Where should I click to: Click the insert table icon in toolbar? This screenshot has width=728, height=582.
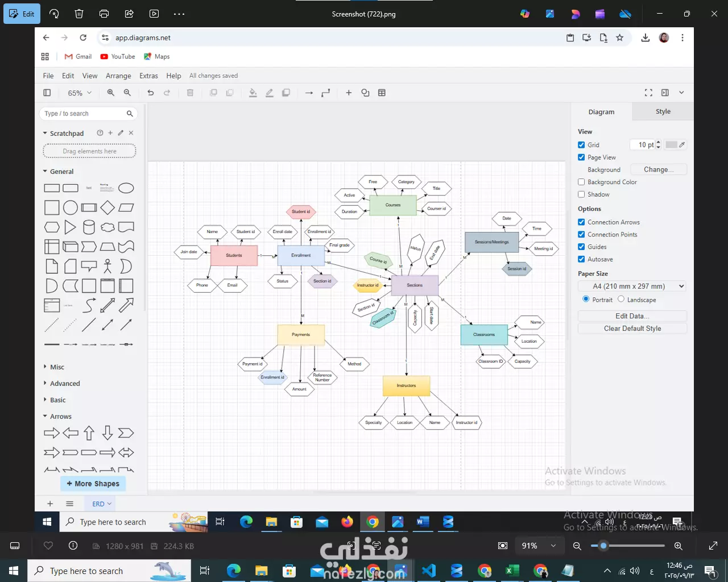pyautogui.click(x=382, y=93)
